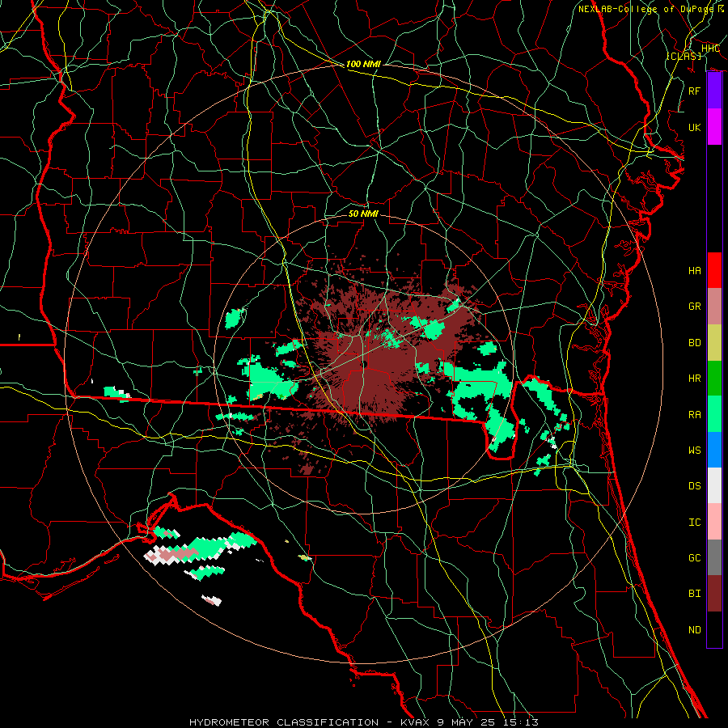This screenshot has height=728, width=728.
Task: Click the white DS legend color swatch
Action: pyautogui.click(x=714, y=485)
